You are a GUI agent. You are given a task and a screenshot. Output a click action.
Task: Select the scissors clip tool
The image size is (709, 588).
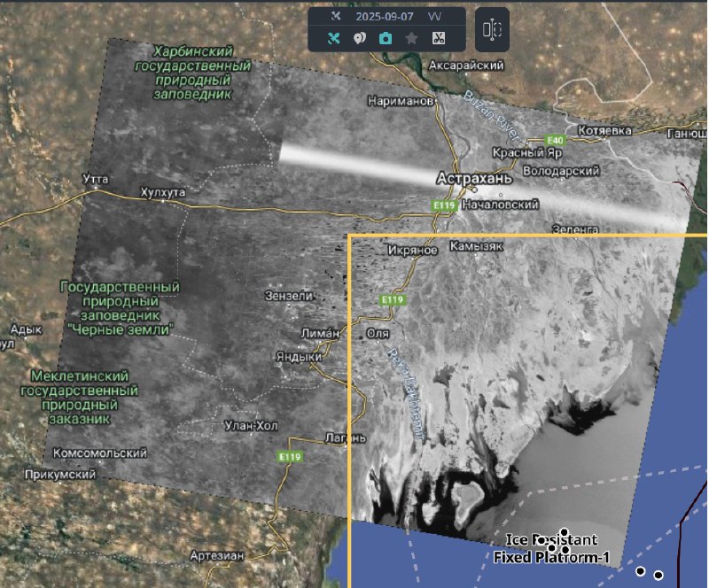coord(438,38)
